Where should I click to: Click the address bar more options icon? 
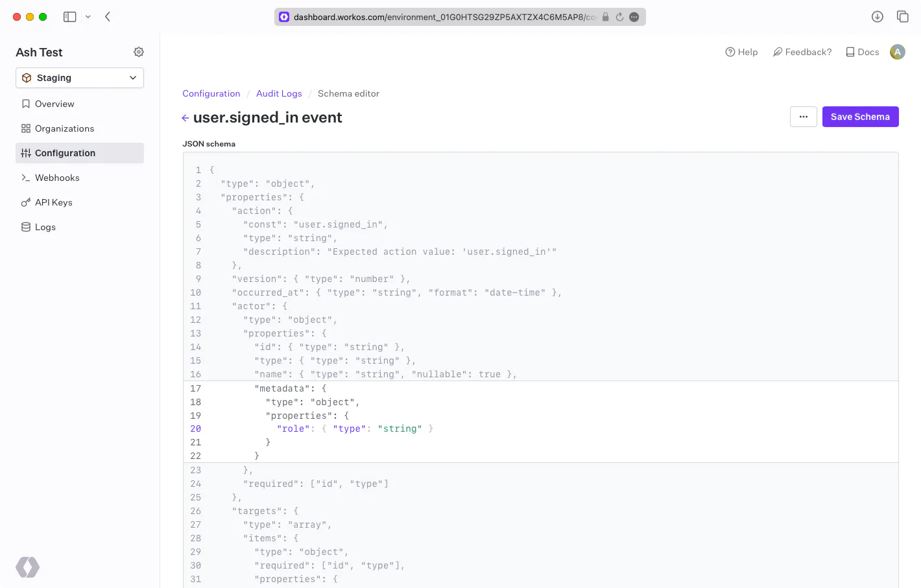point(634,17)
